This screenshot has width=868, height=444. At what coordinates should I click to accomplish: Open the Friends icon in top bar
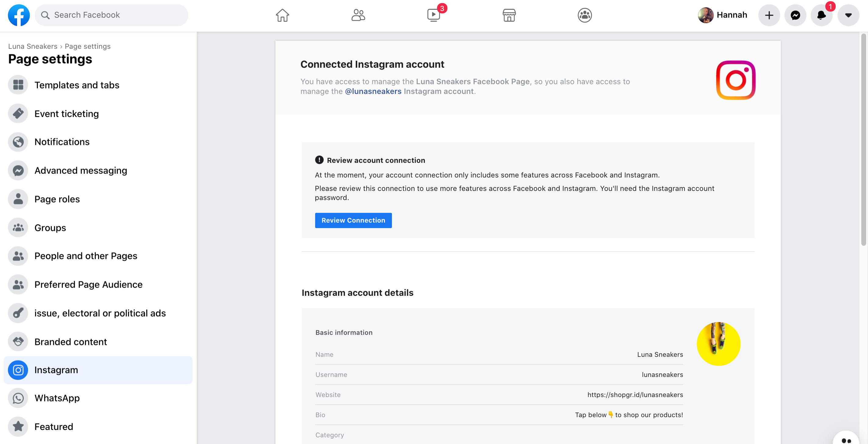coord(358,15)
